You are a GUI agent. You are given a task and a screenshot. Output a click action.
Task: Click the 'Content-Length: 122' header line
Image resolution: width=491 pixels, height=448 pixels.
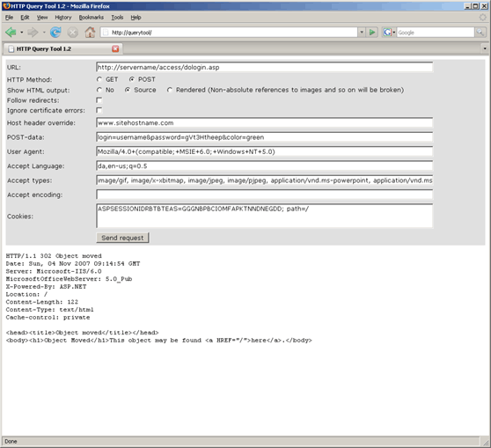(42, 302)
